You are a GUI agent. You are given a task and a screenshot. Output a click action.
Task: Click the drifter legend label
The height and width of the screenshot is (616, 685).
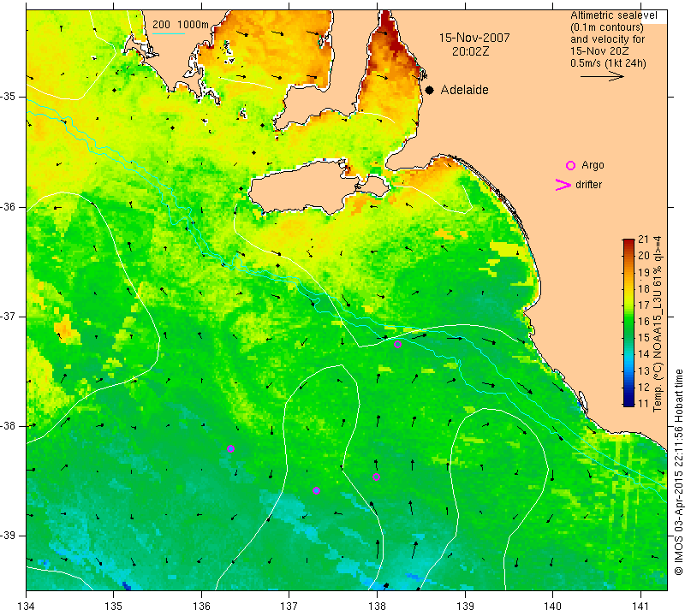(588, 185)
